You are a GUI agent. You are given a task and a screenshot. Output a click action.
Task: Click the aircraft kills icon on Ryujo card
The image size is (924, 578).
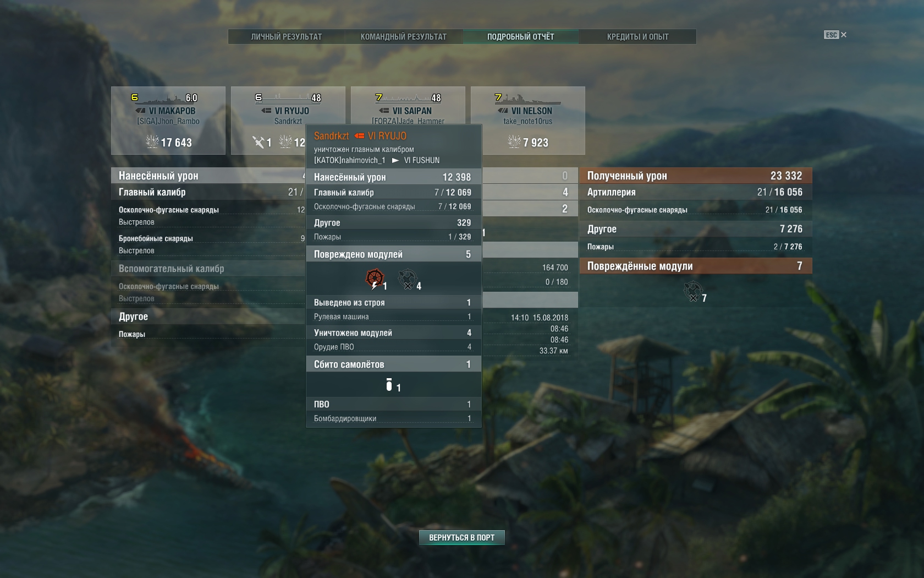(258, 142)
